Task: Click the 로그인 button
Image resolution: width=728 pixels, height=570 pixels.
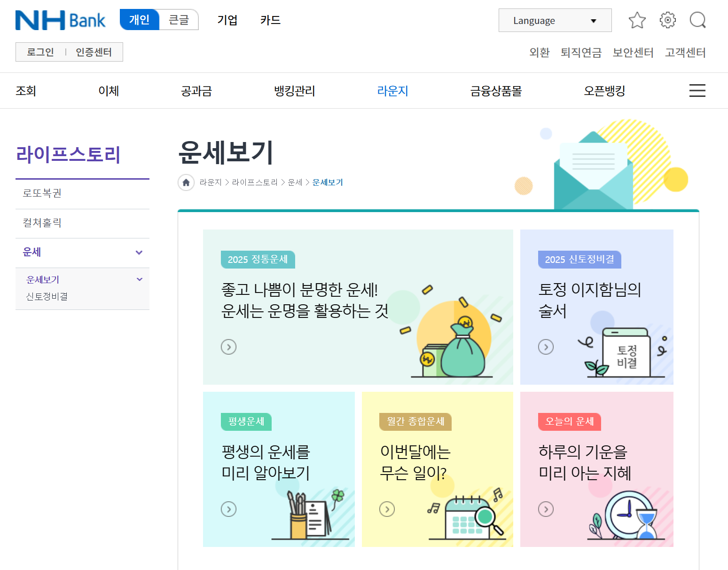Action: pos(40,52)
